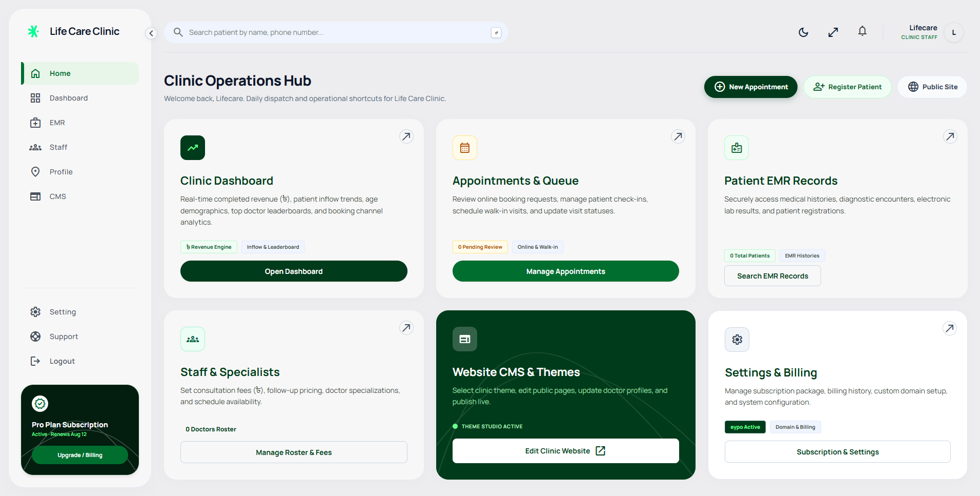Open the arrow link on Settings & Billing card

(x=949, y=328)
